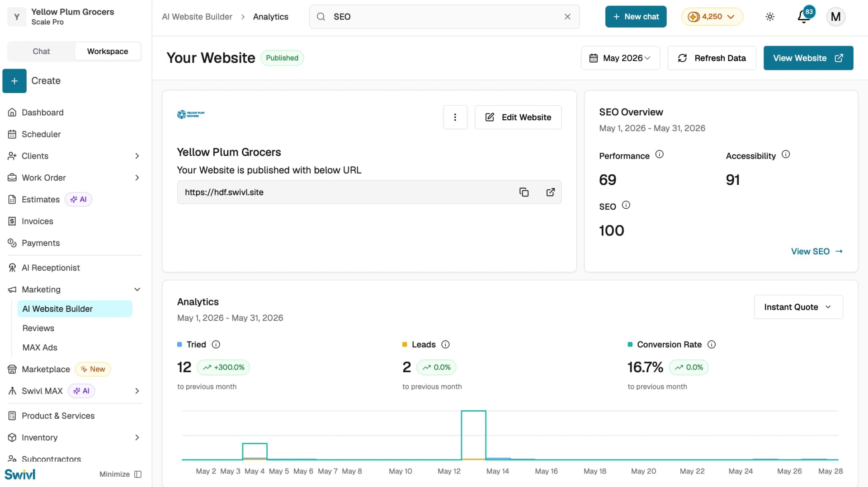
Task: Click the Edit Website button
Action: pos(518,117)
